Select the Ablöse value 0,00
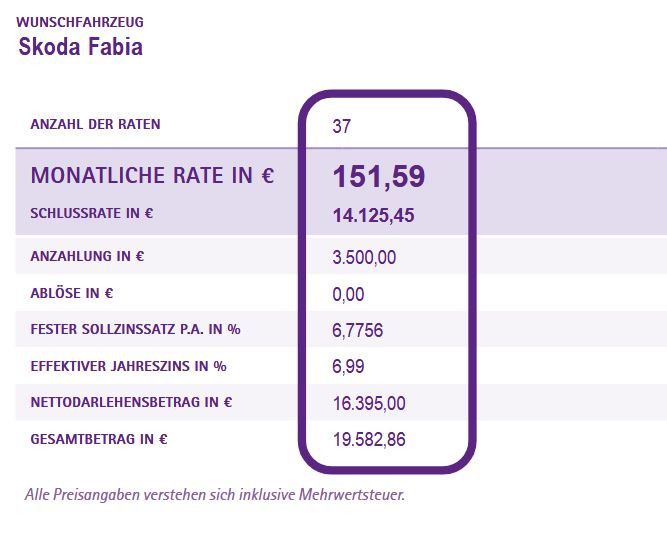 pyautogui.click(x=348, y=295)
